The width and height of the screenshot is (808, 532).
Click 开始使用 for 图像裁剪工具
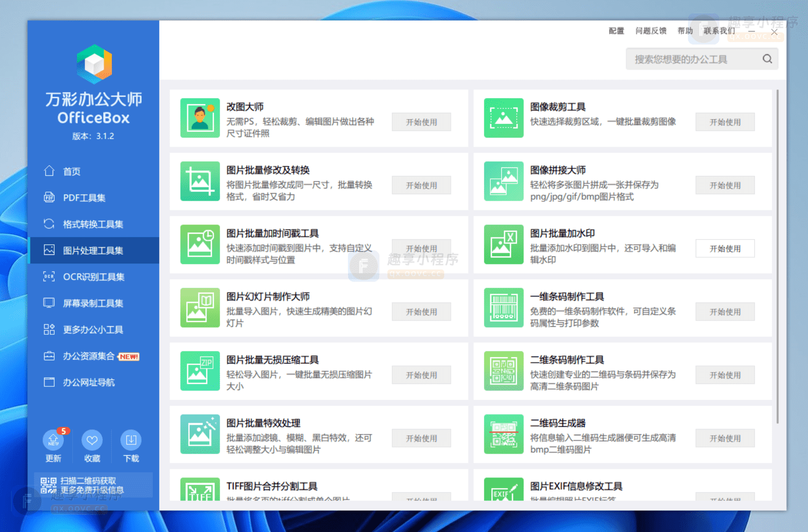[725, 122]
